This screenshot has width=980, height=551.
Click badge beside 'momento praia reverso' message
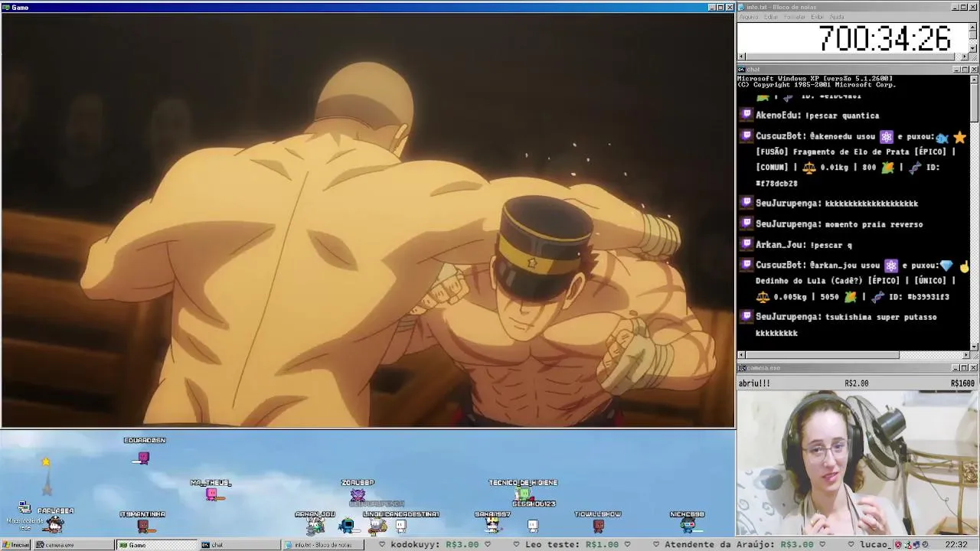[x=746, y=224]
